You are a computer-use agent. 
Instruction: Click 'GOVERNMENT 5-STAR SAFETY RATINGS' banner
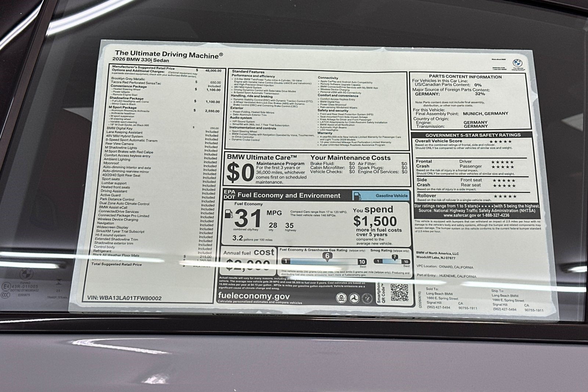click(x=473, y=135)
